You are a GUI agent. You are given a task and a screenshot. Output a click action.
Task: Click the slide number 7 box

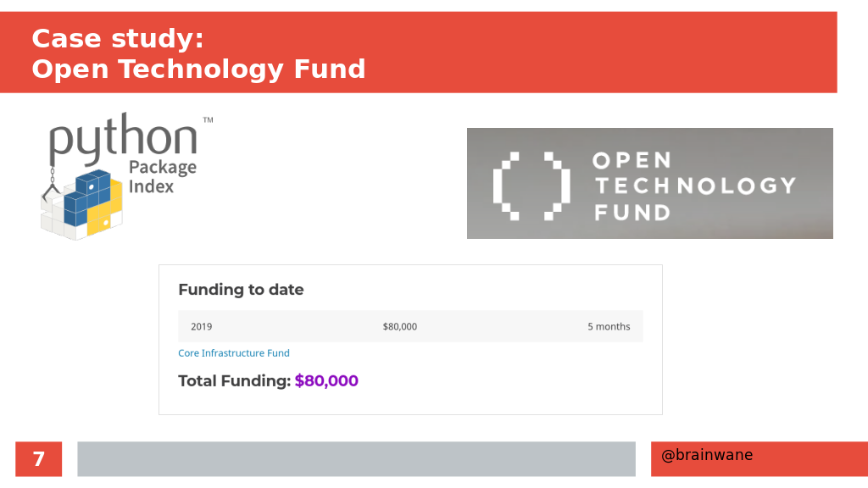point(39,458)
